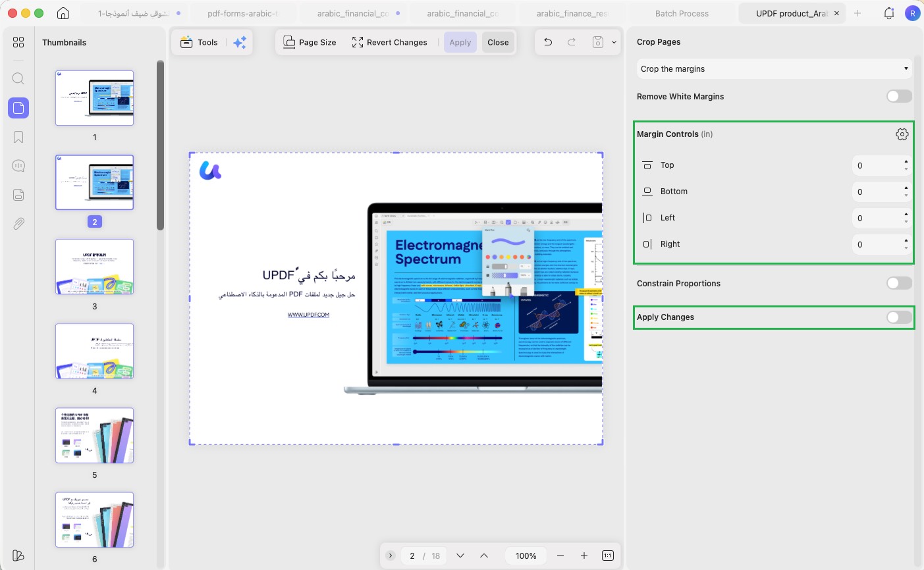The image size is (924, 570).
Task: Switch to the Batch Process tab
Action: 682,13
